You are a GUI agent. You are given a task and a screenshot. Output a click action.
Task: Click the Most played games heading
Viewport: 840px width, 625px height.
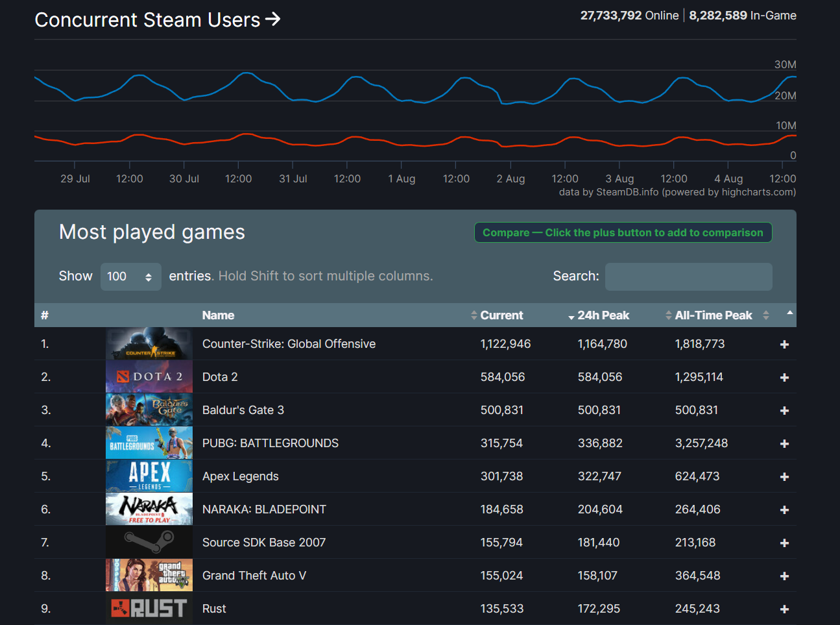(x=152, y=232)
